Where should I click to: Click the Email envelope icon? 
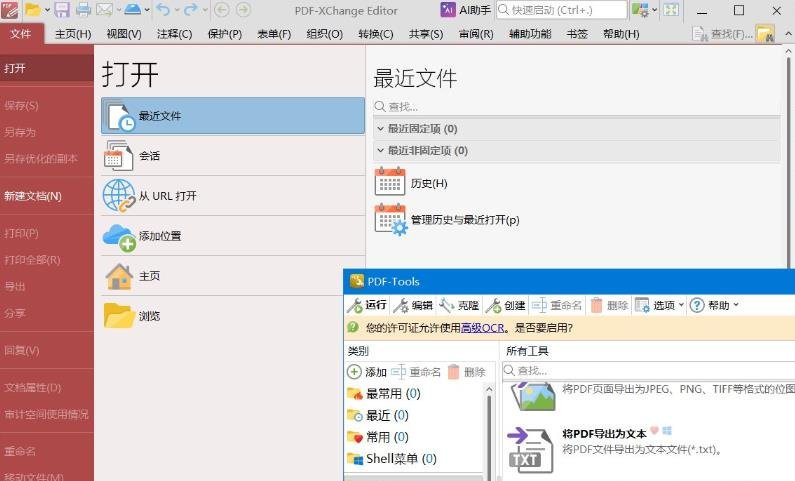[104, 10]
